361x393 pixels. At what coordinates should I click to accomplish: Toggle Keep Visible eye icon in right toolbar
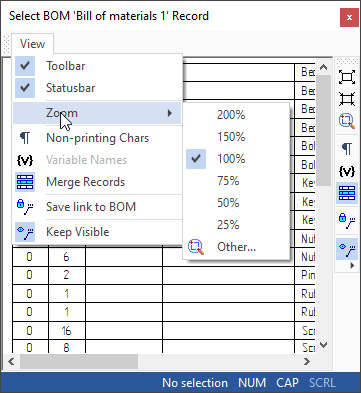point(347,249)
